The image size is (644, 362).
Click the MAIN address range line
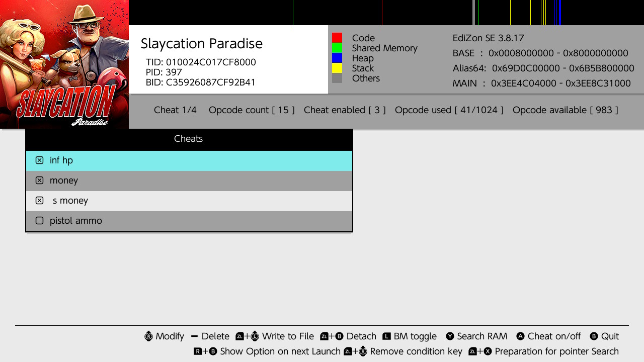click(x=542, y=83)
